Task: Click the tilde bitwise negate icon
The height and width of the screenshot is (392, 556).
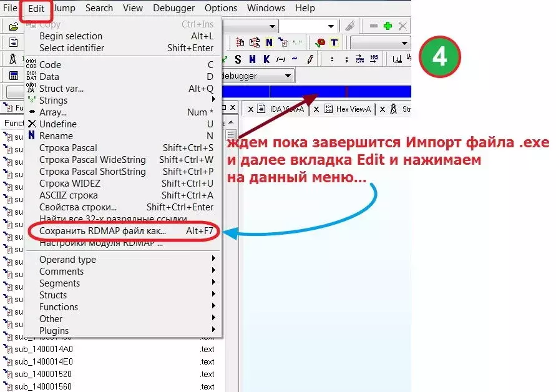Action: pyautogui.click(x=295, y=59)
